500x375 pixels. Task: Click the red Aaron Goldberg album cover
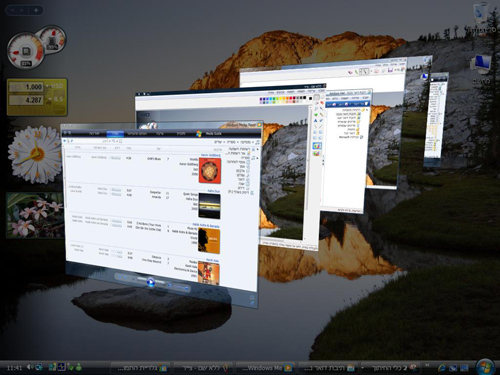[x=210, y=170]
